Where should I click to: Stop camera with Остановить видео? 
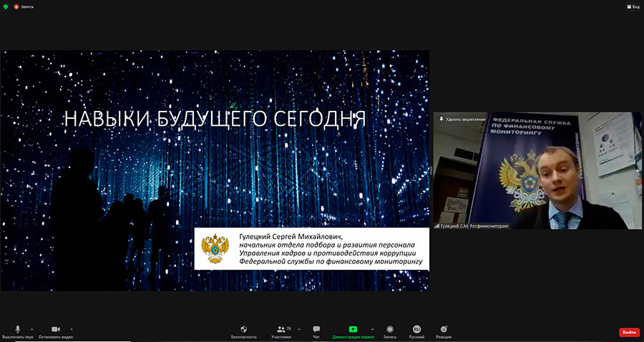(56, 332)
